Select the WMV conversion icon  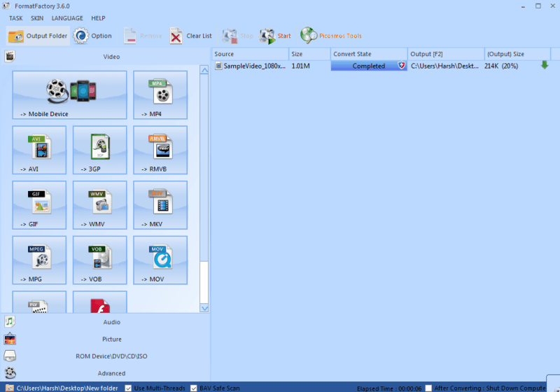click(99, 205)
